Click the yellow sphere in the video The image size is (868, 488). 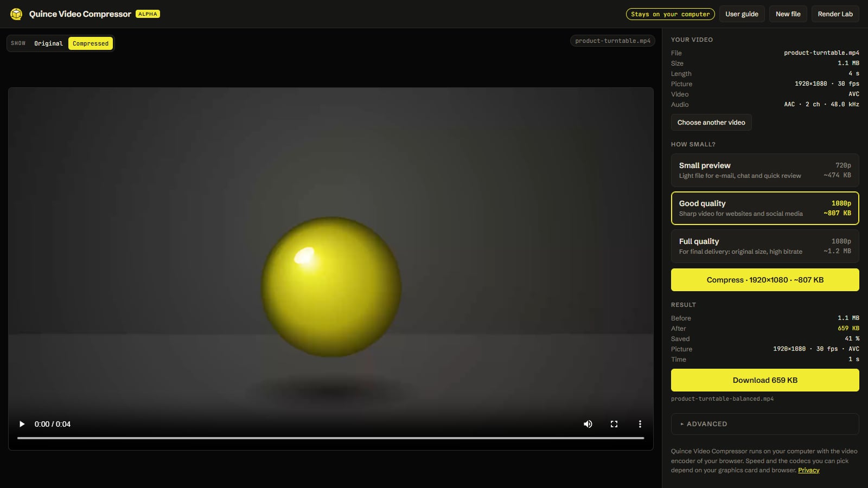pos(331,287)
